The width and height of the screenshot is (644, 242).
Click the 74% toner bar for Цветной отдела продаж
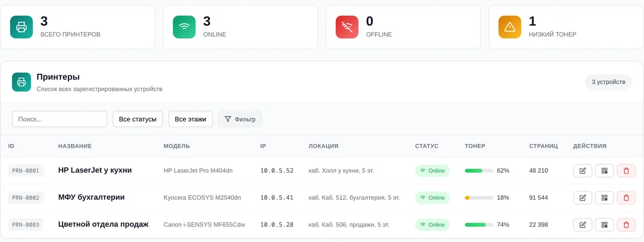[x=479, y=225]
